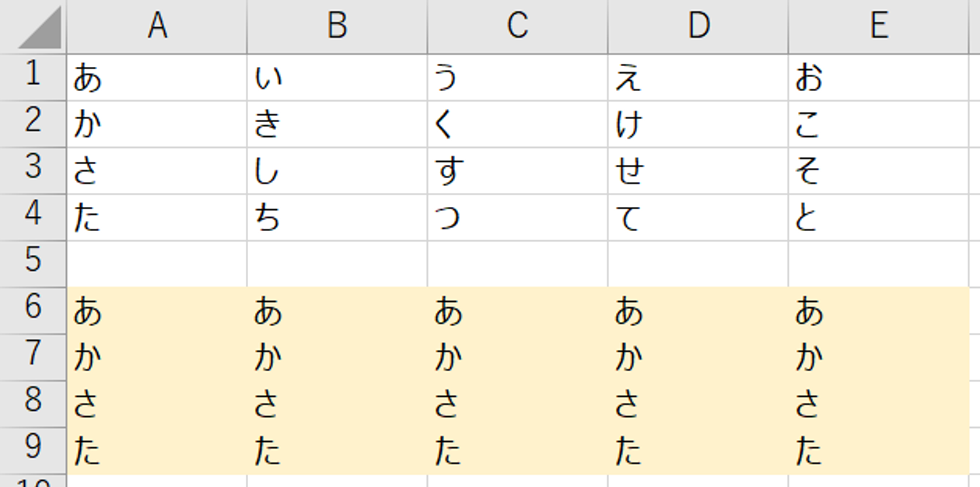The width and height of the screenshot is (980, 487).
Task: Select row 5 header
Action: tap(33, 264)
